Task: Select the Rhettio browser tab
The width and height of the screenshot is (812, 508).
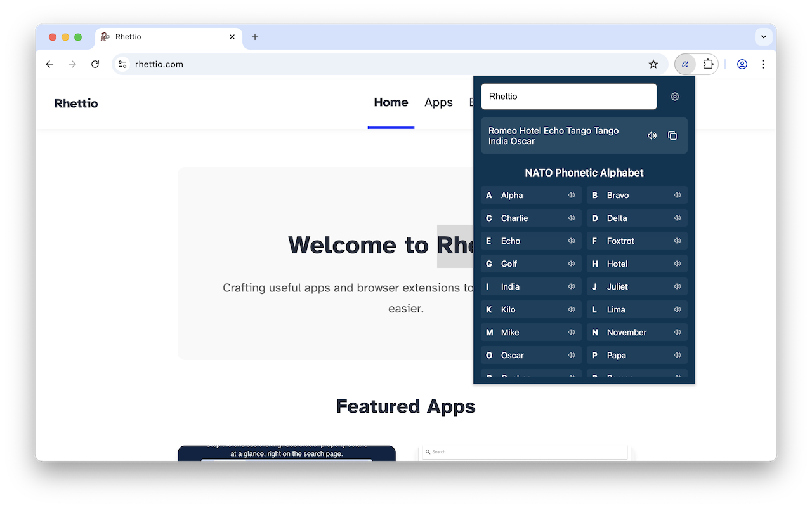Action: [160, 37]
